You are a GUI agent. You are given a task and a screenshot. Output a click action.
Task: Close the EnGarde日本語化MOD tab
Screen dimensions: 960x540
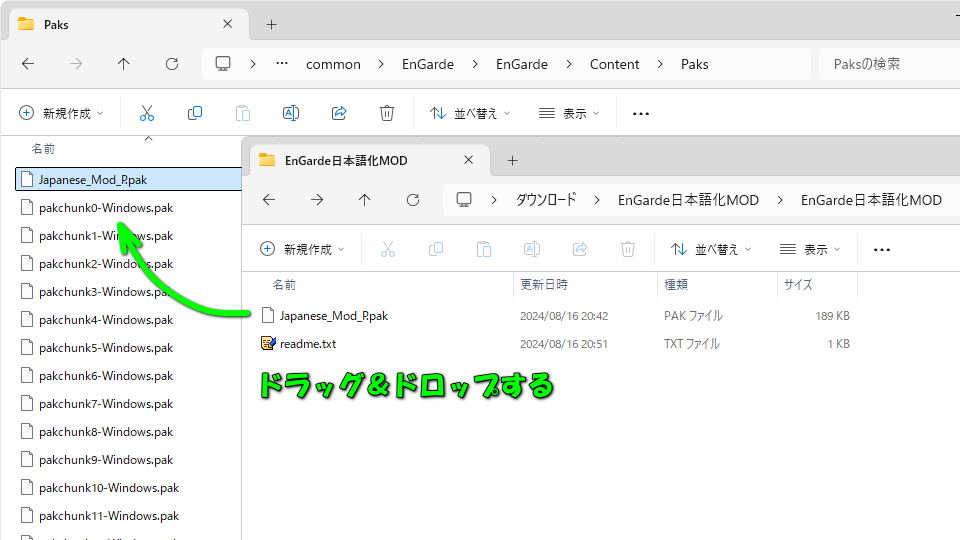tap(469, 160)
